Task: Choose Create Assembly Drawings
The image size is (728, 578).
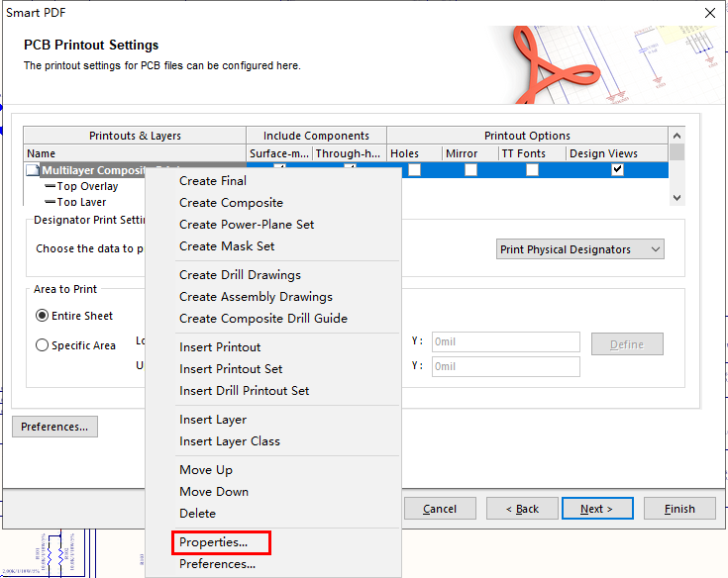Action: pyautogui.click(x=256, y=297)
